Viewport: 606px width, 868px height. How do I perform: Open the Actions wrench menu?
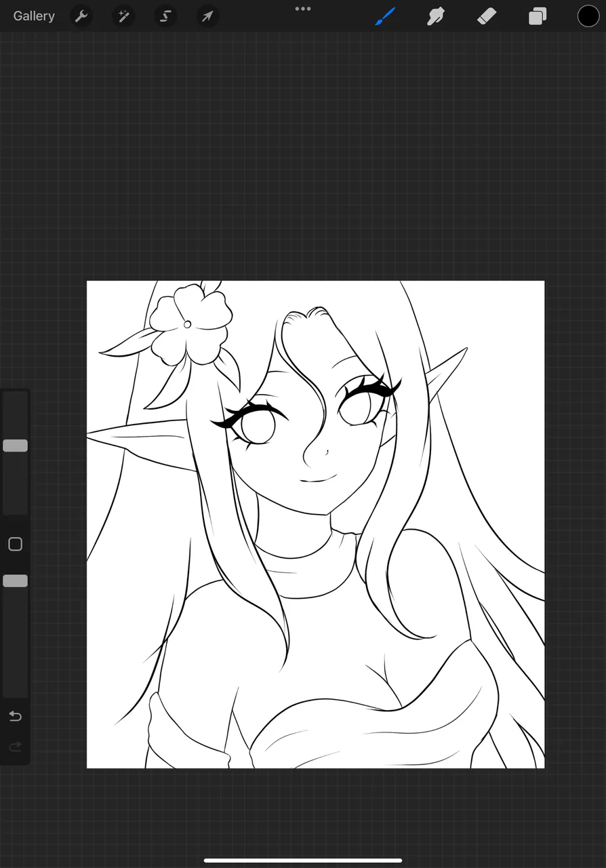(81, 16)
